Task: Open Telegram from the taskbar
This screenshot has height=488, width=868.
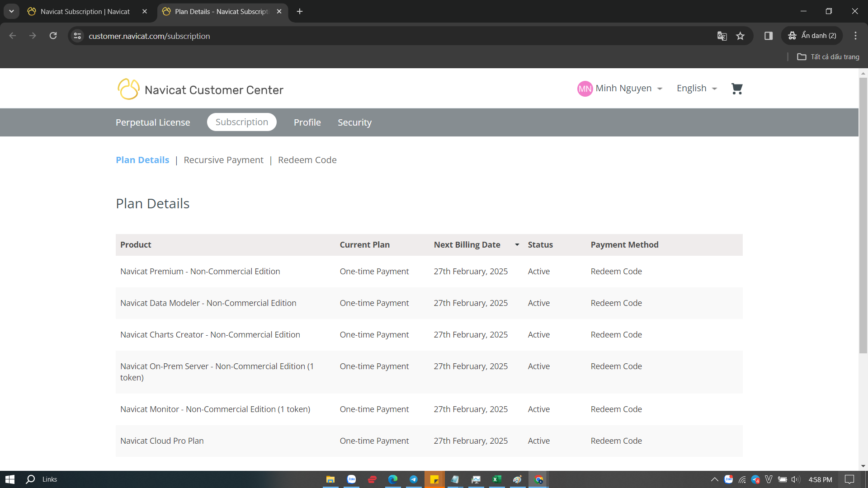Action: [414, 479]
